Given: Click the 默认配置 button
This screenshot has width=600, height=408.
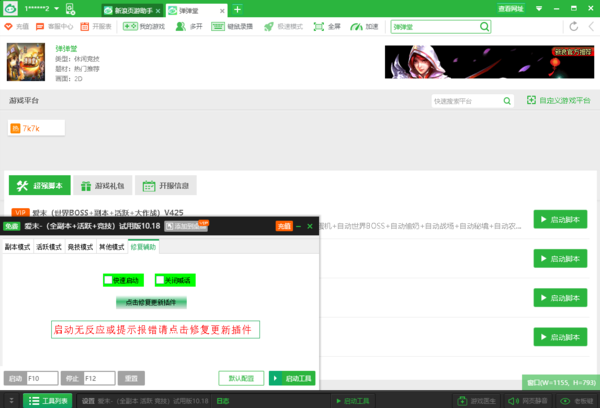Looking at the screenshot, I should pos(241,378).
